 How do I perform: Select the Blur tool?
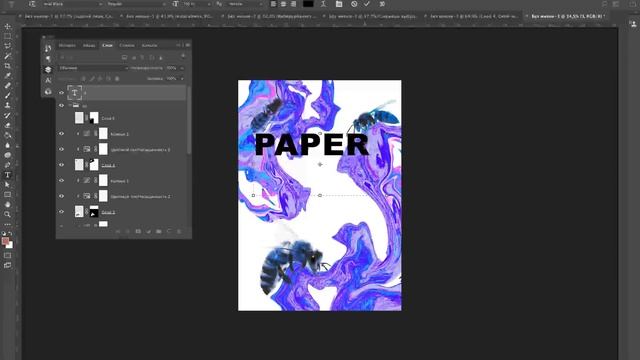click(7, 145)
